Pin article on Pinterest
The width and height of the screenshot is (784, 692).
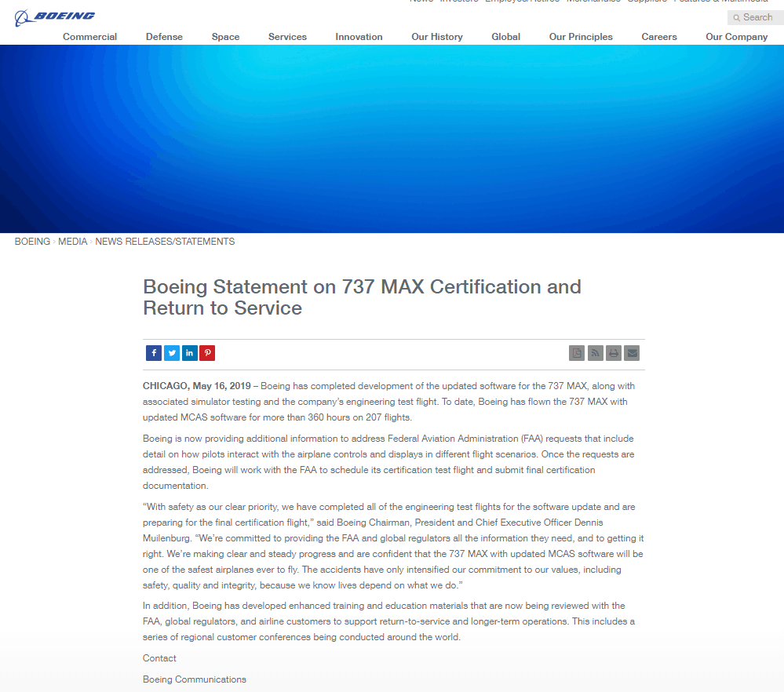pyautogui.click(x=207, y=353)
